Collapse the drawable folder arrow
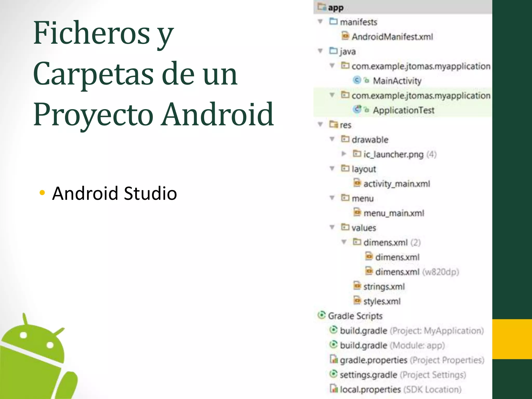 332,139
